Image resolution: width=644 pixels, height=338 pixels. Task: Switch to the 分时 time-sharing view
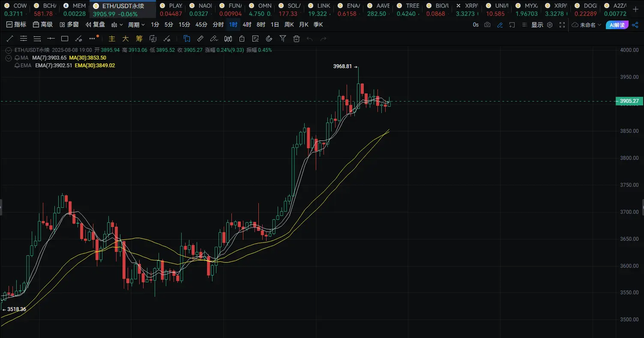click(218, 25)
